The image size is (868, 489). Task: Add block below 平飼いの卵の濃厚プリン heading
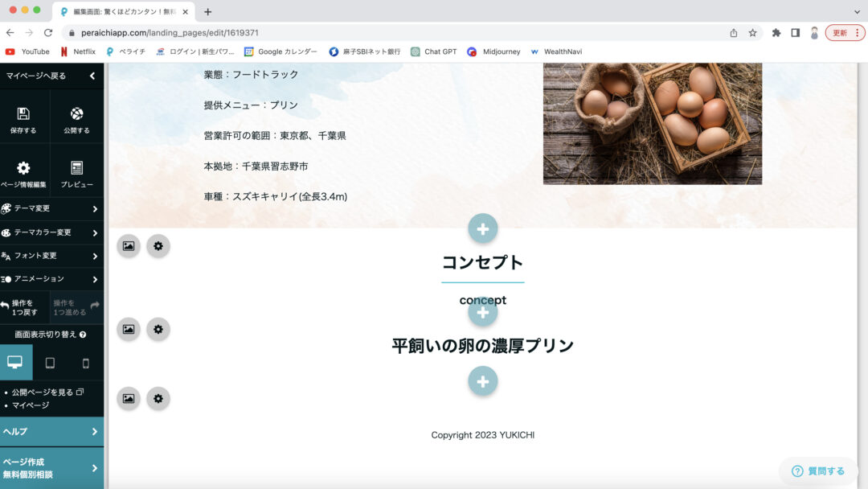(x=483, y=381)
